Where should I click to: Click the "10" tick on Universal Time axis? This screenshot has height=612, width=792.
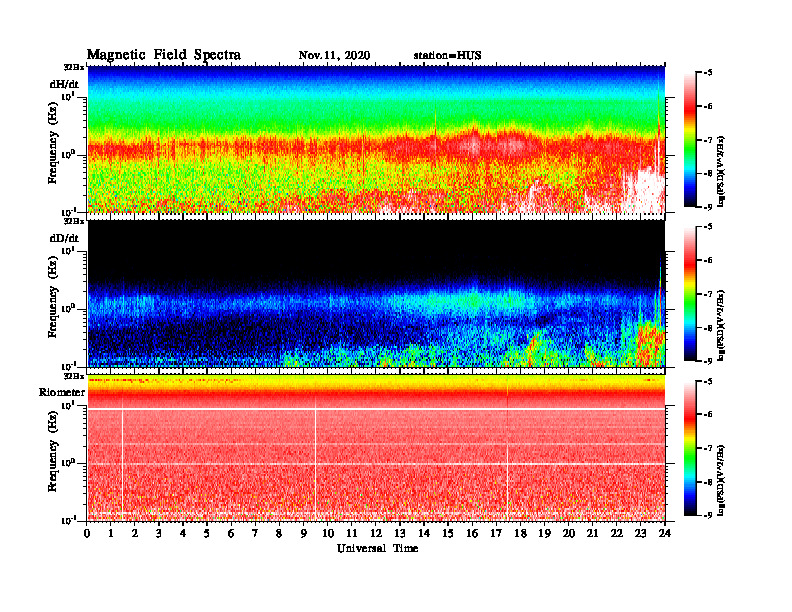point(328,534)
